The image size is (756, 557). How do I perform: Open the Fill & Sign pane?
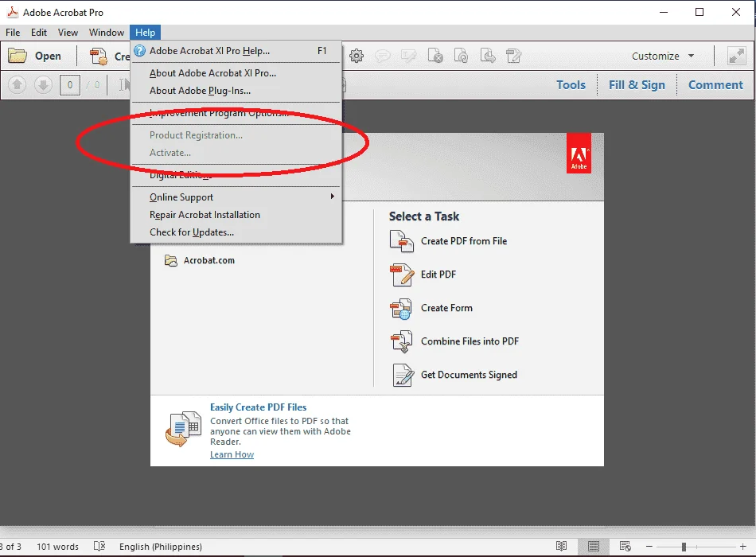pyautogui.click(x=637, y=85)
